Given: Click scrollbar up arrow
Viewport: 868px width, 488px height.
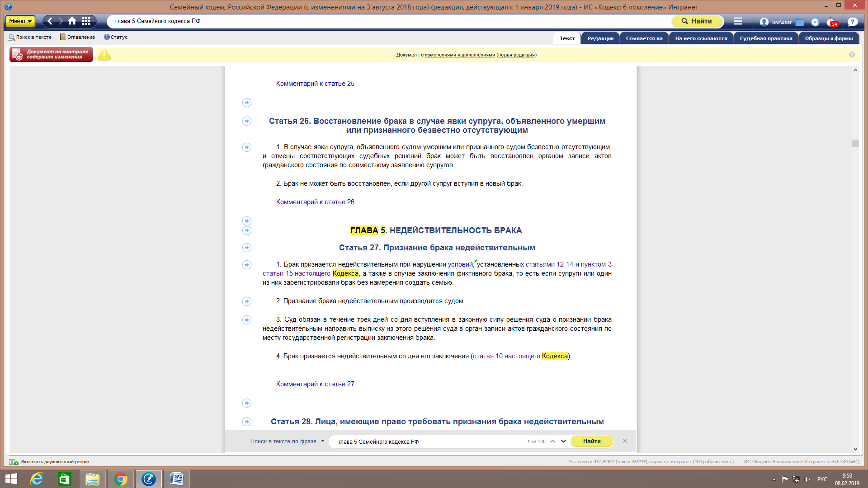Looking at the screenshot, I should coord(855,70).
